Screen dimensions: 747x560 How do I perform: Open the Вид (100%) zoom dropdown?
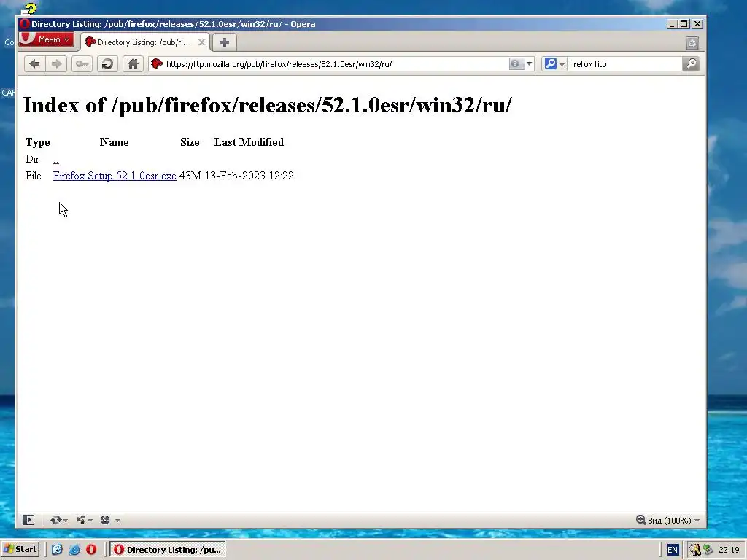coord(673,521)
